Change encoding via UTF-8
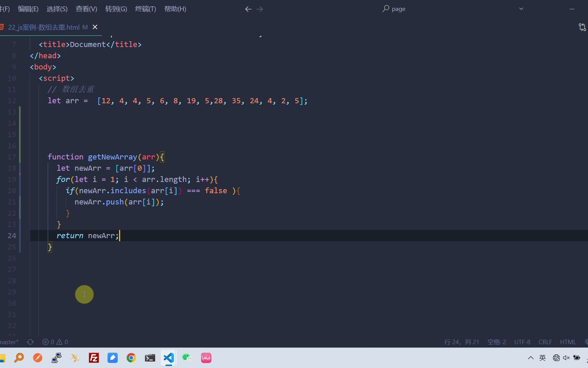This screenshot has height=368, width=588. [522, 342]
